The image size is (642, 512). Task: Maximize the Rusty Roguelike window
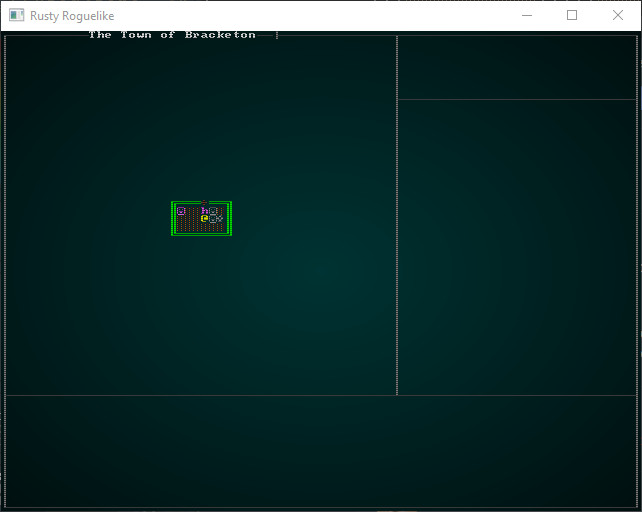[x=572, y=15]
